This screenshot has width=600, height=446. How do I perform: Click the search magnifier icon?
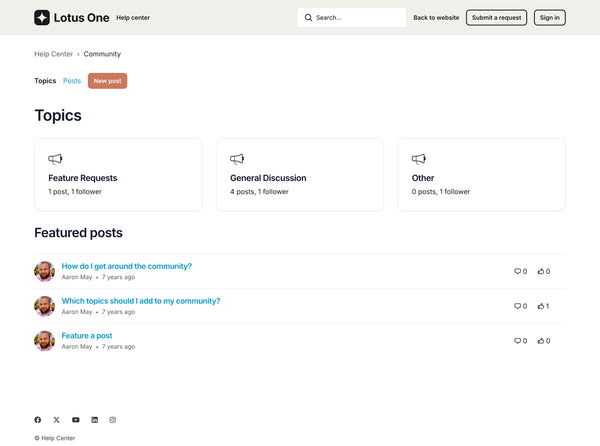pos(308,18)
